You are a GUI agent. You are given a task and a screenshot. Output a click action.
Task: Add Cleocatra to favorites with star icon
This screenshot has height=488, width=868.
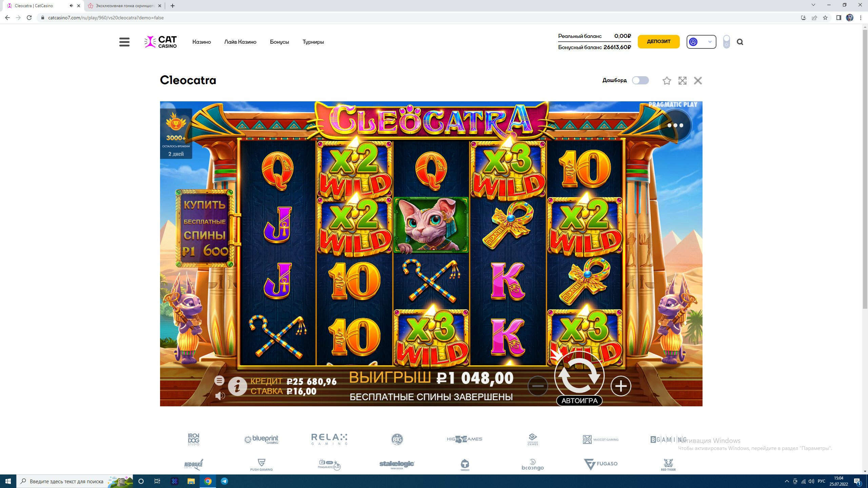pos(667,81)
